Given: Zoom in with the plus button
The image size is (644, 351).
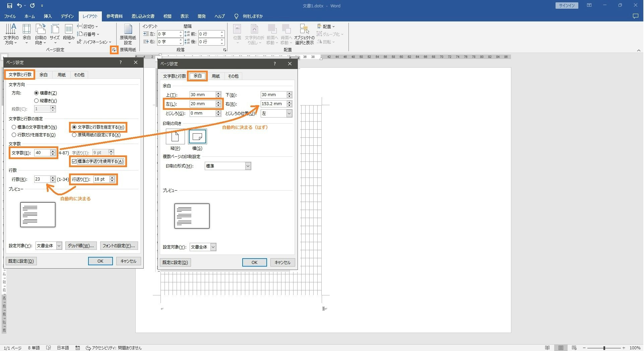Looking at the screenshot, I should [624, 348].
